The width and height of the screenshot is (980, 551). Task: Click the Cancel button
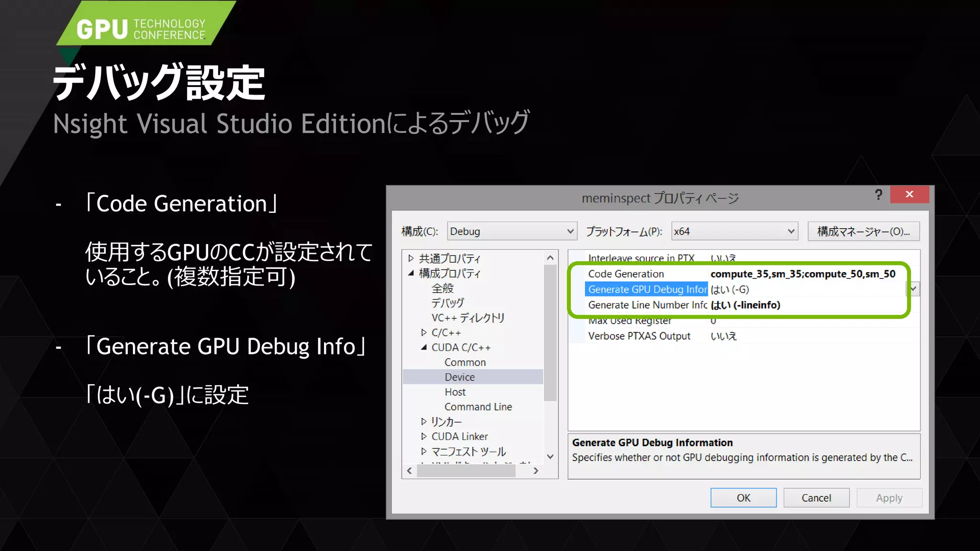click(x=816, y=498)
